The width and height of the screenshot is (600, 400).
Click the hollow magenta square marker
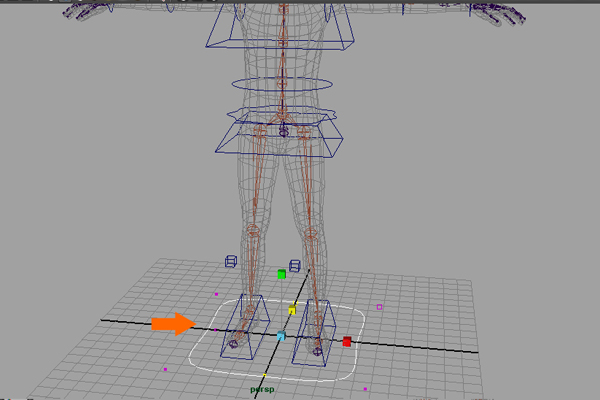pos(379,307)
